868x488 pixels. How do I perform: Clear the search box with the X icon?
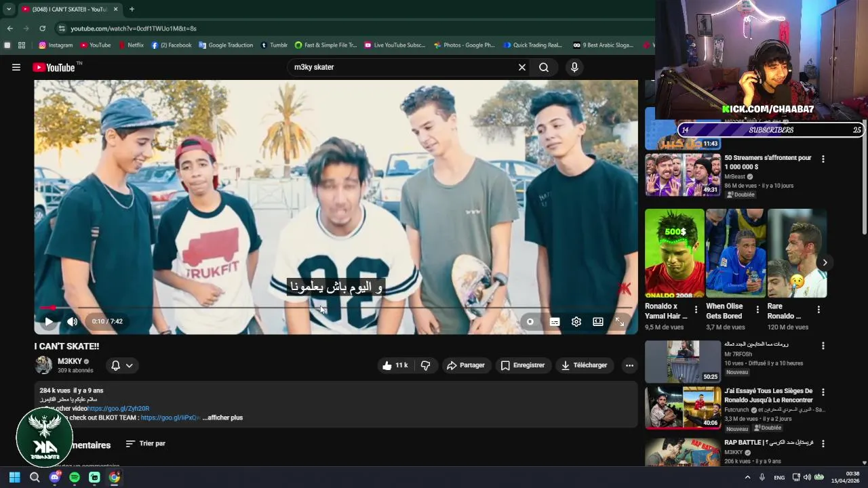(521, 67)
